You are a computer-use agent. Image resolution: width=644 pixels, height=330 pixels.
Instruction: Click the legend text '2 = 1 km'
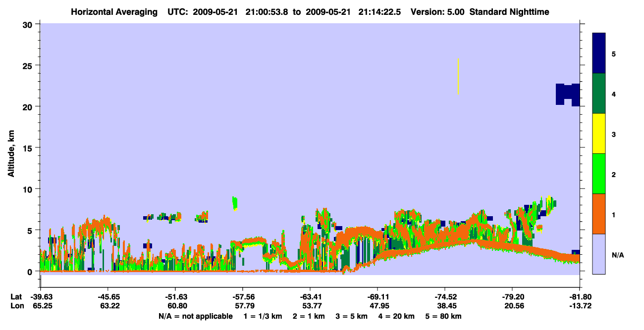pos(309,316)
